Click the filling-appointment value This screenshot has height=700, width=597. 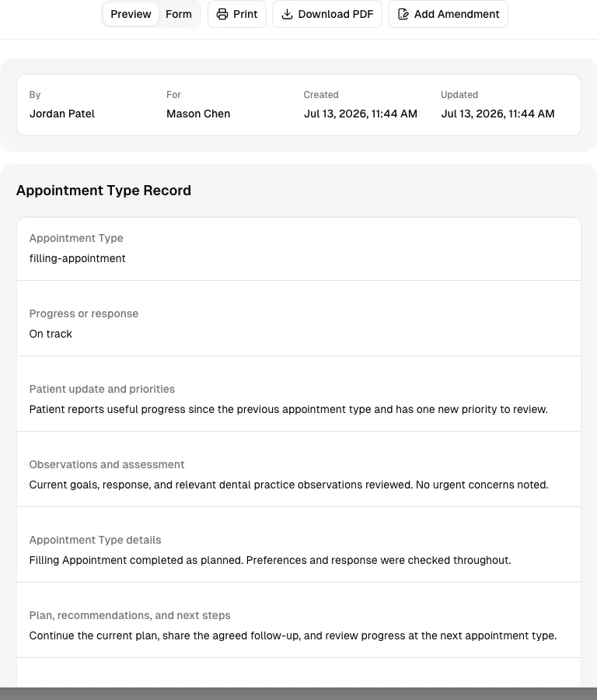click(x=77, y=258)
